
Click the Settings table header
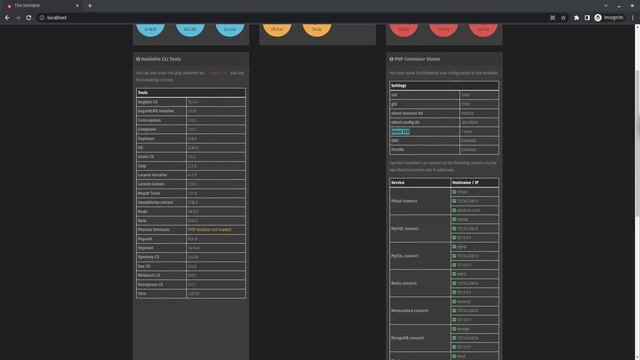444,86
